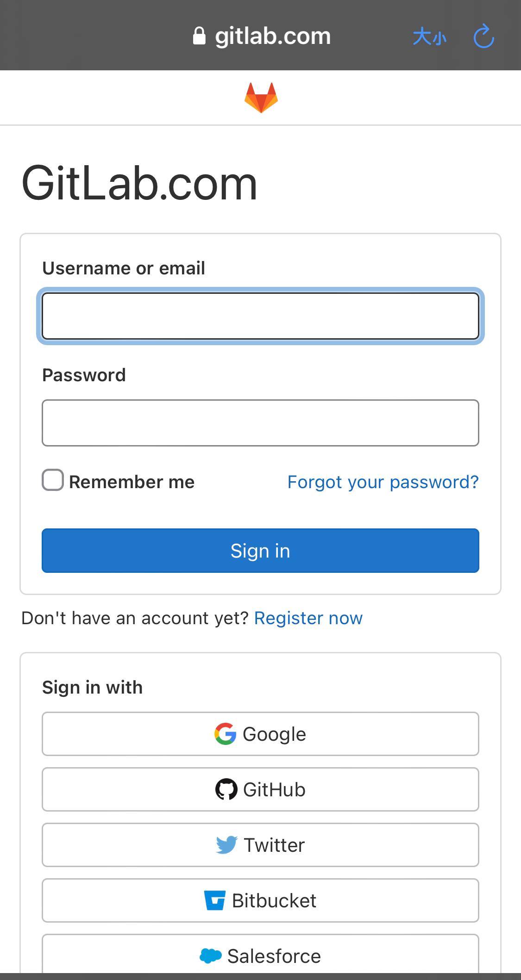521x980 pixels.
Task: Open the text size (大小) control
Action: click(x=429, y=37)
